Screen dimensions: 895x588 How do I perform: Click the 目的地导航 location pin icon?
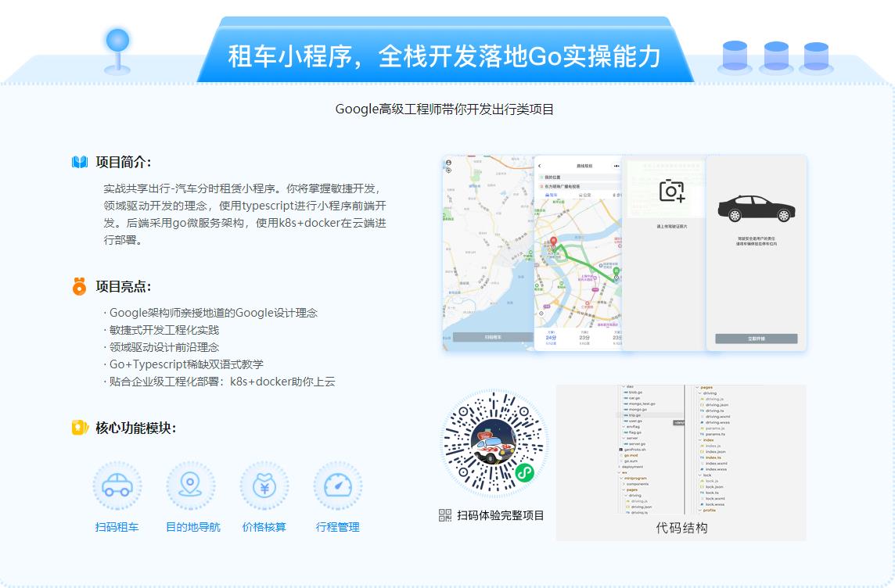(x=190, y=486)
